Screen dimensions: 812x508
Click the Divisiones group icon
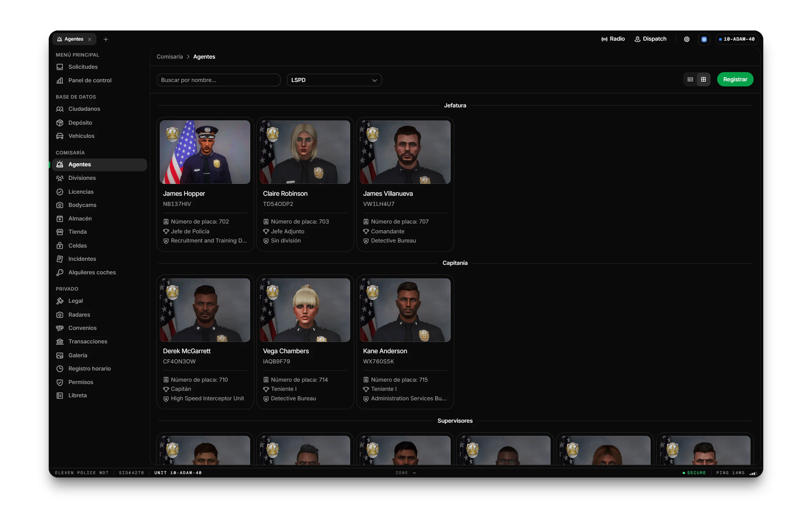click(60, 178)
